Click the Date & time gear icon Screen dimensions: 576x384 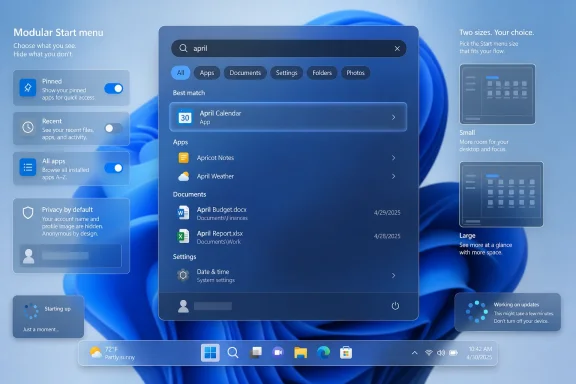[183, 275]
